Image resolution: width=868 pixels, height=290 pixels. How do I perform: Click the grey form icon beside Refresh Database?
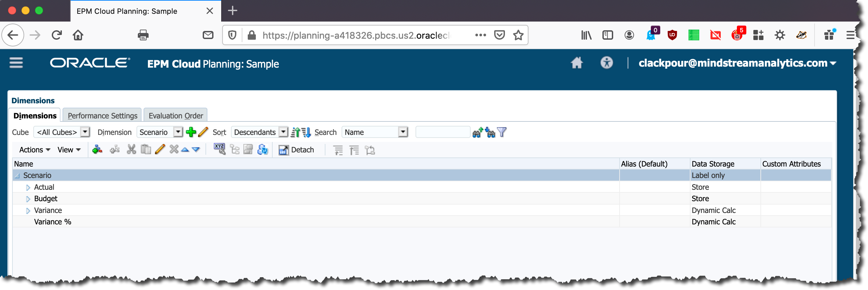coord(248,150)
